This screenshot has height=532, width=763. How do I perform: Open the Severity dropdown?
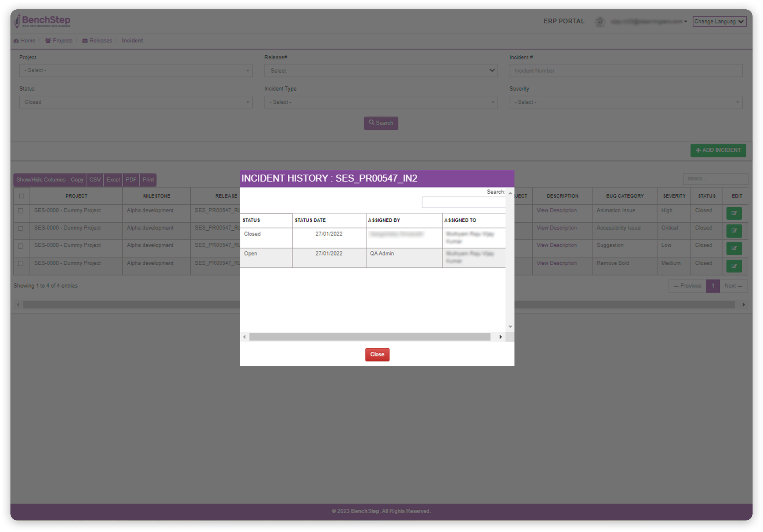click(626, 102)
